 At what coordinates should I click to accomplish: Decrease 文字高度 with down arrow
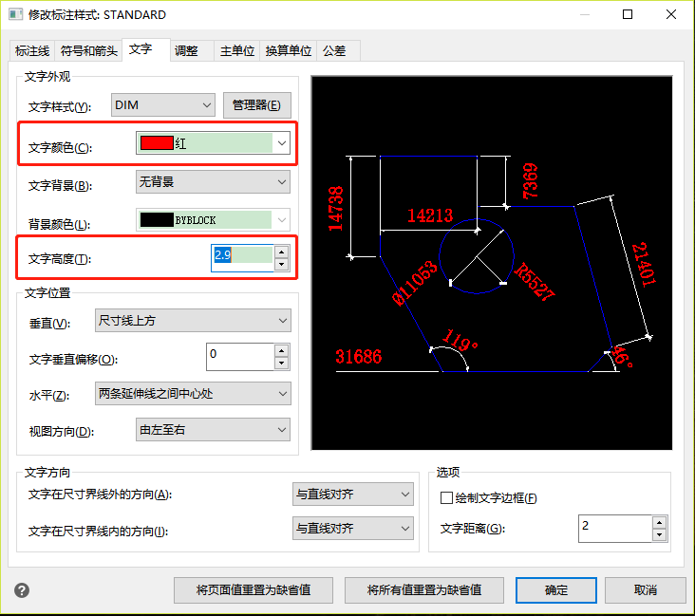click(x=282, y=265)
